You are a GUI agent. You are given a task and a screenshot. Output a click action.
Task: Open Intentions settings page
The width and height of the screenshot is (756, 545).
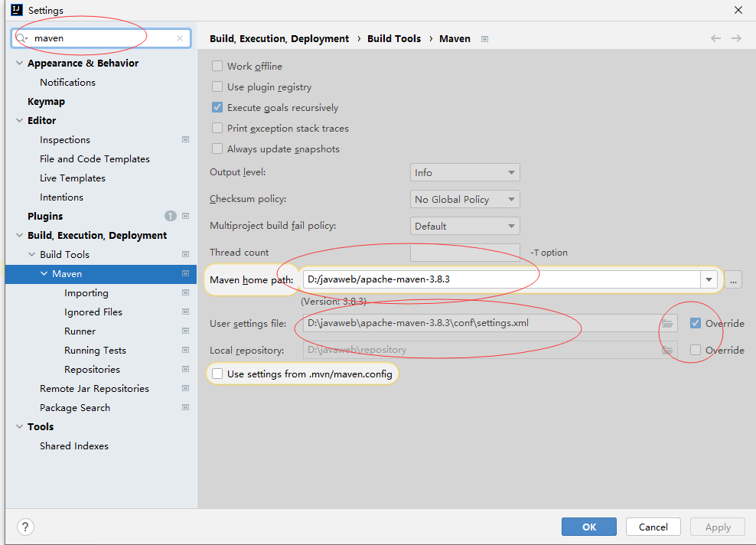pyautogui.click(x=61, y=197)
